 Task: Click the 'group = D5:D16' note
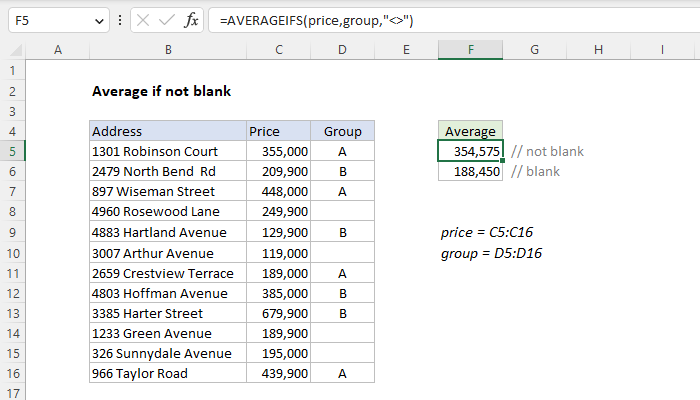pos(492,253)
